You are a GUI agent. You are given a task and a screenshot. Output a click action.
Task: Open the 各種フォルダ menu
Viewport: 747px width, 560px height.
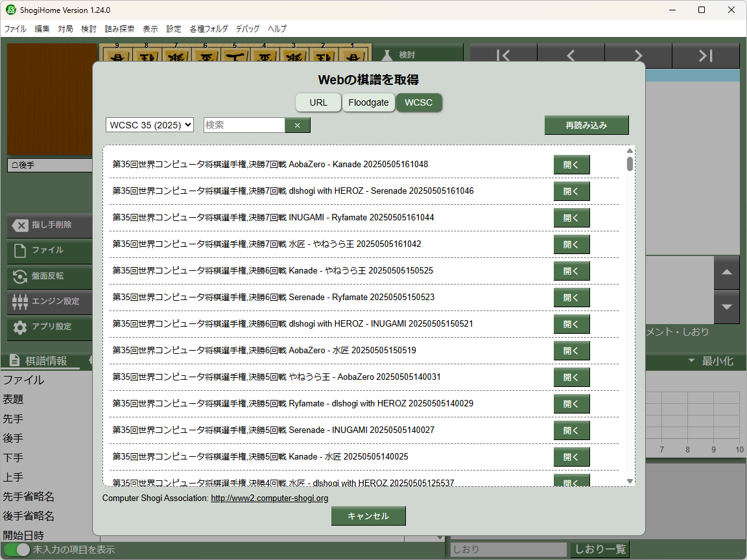[209, 29]
